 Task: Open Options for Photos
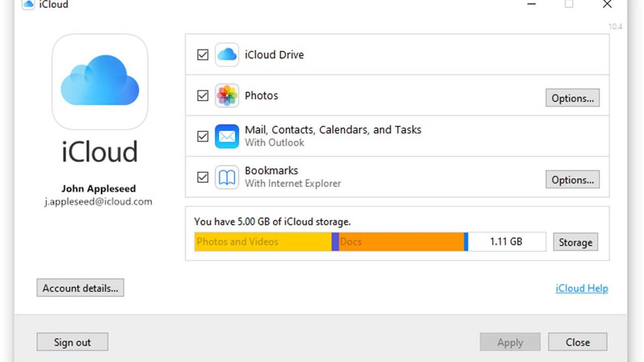click(573, 98)
